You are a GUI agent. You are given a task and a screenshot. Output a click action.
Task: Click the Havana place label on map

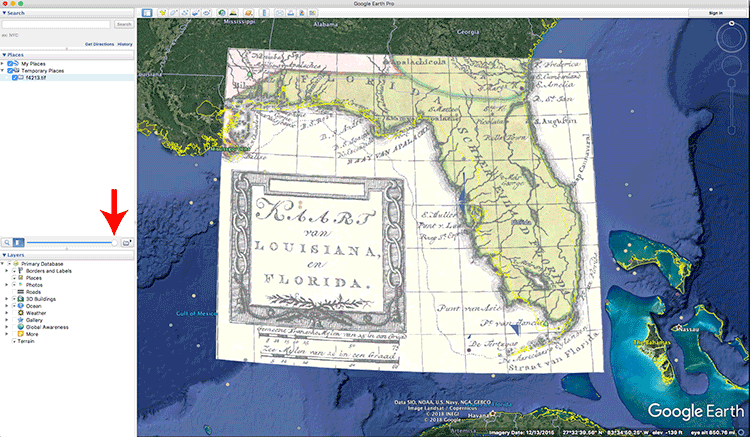(476, 415)
